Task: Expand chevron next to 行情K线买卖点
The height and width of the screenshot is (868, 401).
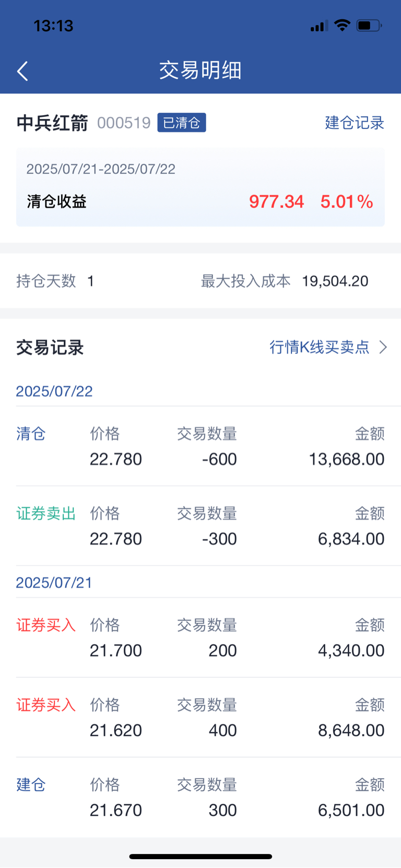Action: (x=383, y=347)
